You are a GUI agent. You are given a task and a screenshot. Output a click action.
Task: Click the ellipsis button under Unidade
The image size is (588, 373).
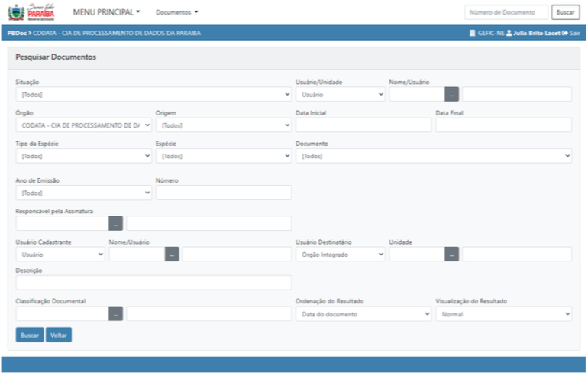(451, 255)
